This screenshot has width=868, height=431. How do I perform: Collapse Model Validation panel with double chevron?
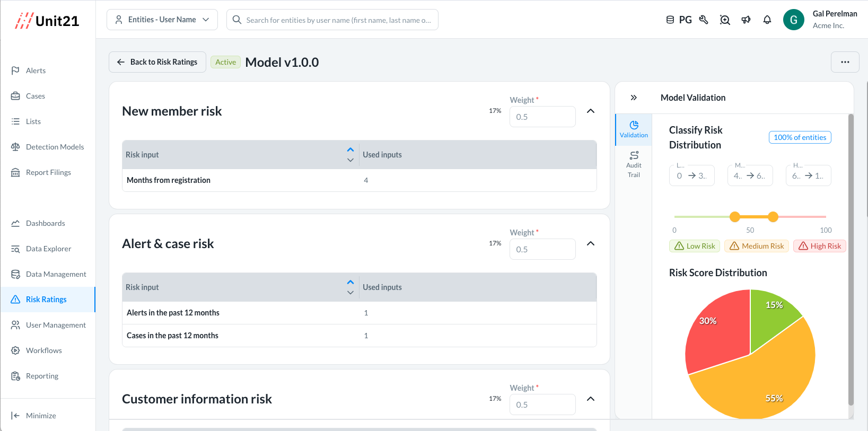click(634, 98)
